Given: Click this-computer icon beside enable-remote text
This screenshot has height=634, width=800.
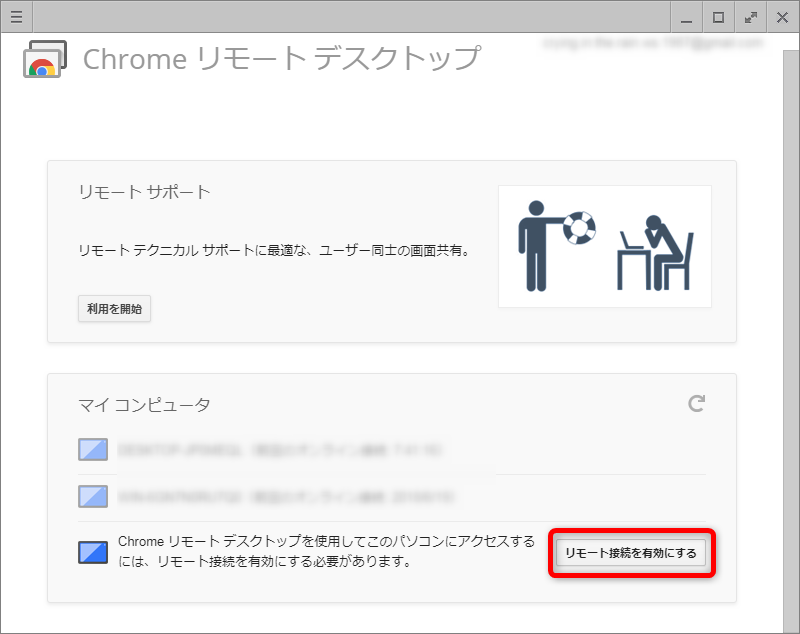Looking at the screenshot, I should pos(93,552).
